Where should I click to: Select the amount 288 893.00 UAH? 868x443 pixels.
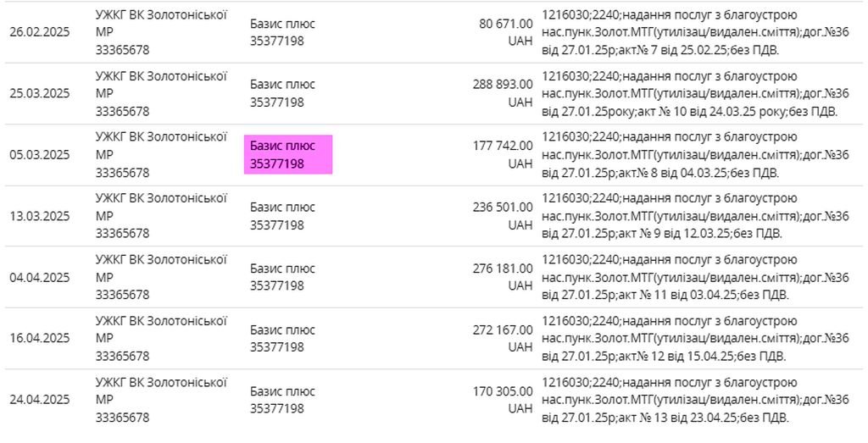[503, 93]
